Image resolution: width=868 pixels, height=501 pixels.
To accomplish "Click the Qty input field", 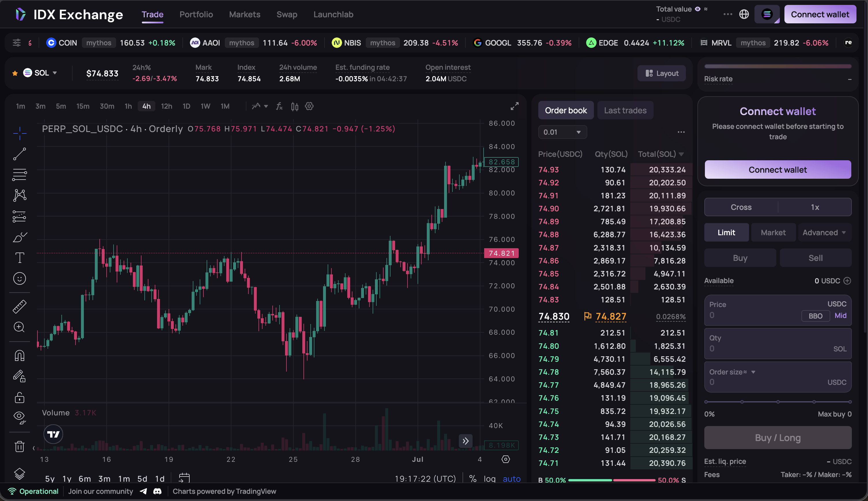I will pos(778,343).
